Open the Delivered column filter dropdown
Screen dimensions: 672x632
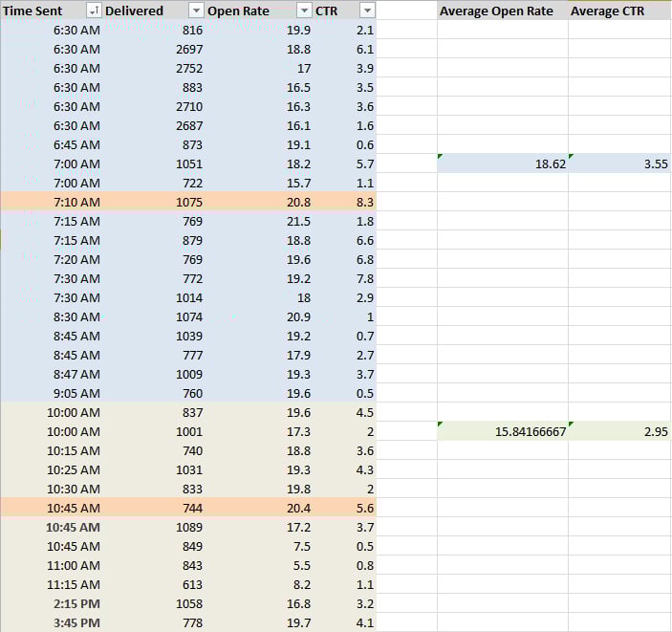pyautogui.click(x=196, y=11)
